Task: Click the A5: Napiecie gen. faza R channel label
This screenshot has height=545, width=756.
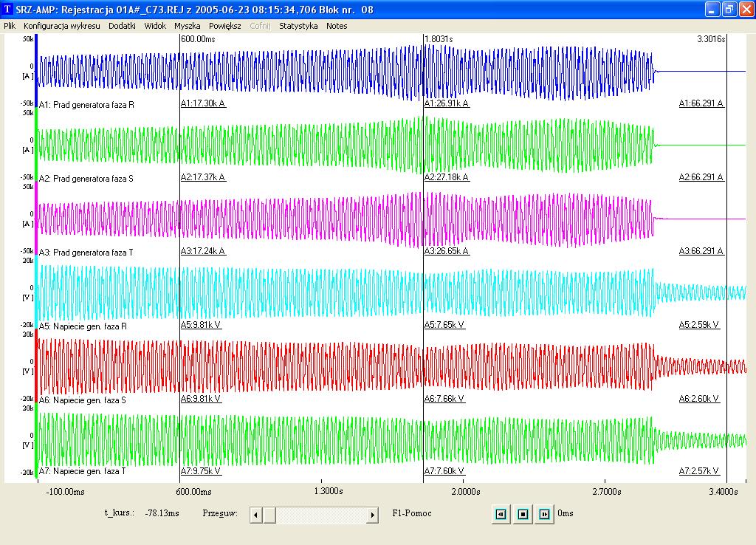Action: click(x=83, y=326)
